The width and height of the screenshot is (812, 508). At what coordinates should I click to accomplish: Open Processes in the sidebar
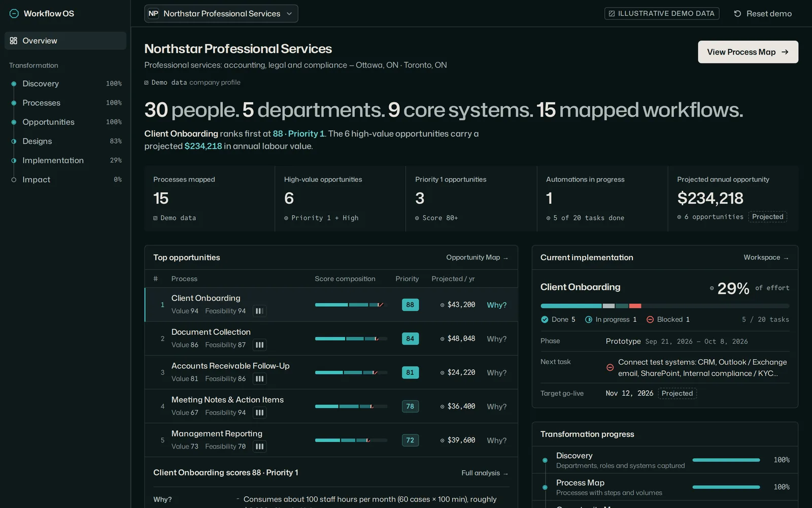pos(65,103)
